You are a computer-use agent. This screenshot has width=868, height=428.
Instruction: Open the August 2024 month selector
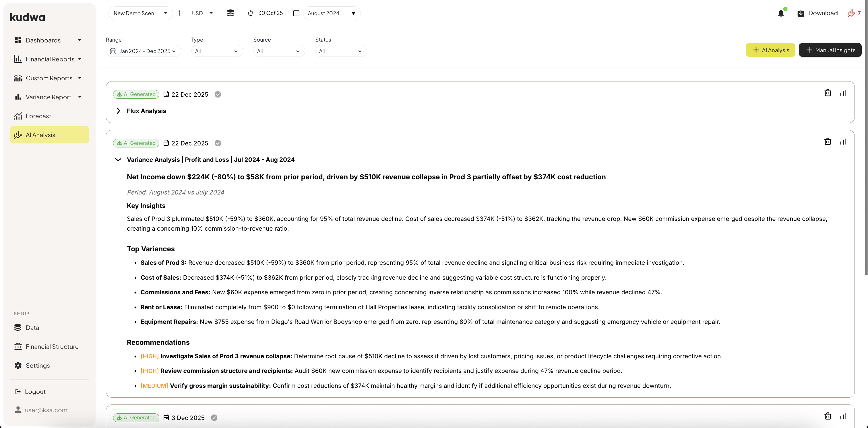click(332, 13)
